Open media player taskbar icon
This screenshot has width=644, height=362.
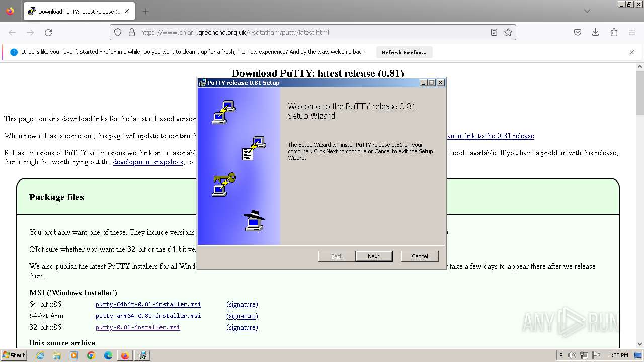[x=74, y=355]
